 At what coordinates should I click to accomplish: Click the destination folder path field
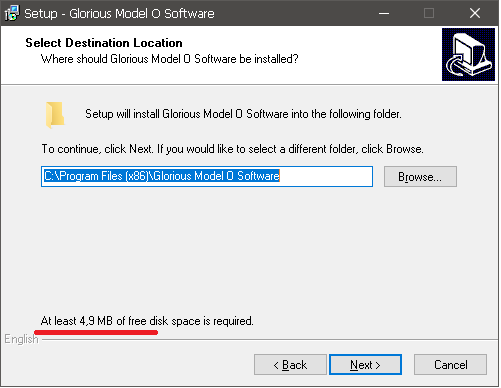coord(207,176)
